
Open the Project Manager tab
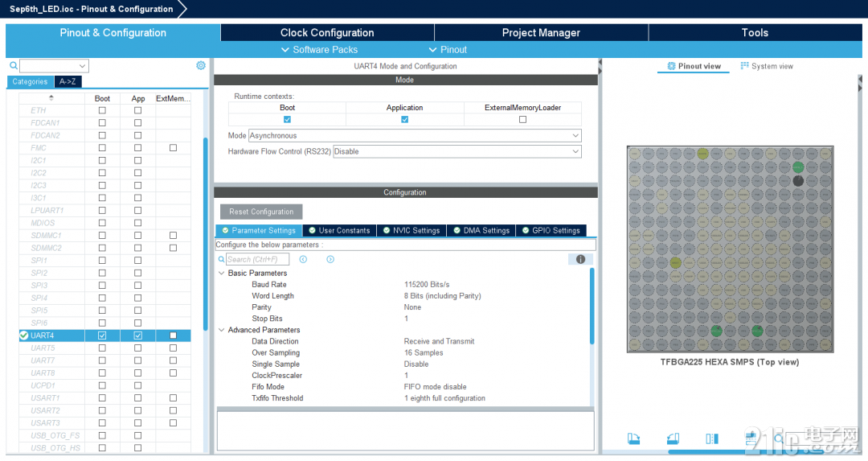[541, 33]
